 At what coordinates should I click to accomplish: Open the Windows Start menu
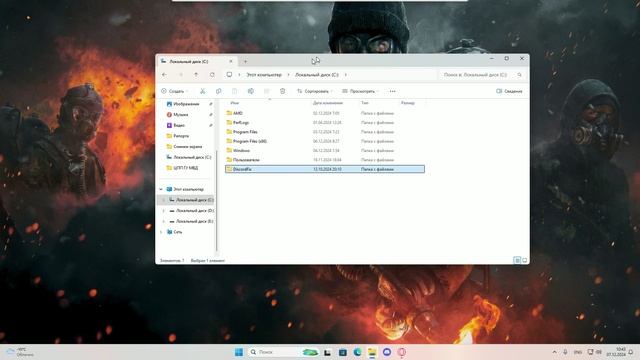click(239, 352)
